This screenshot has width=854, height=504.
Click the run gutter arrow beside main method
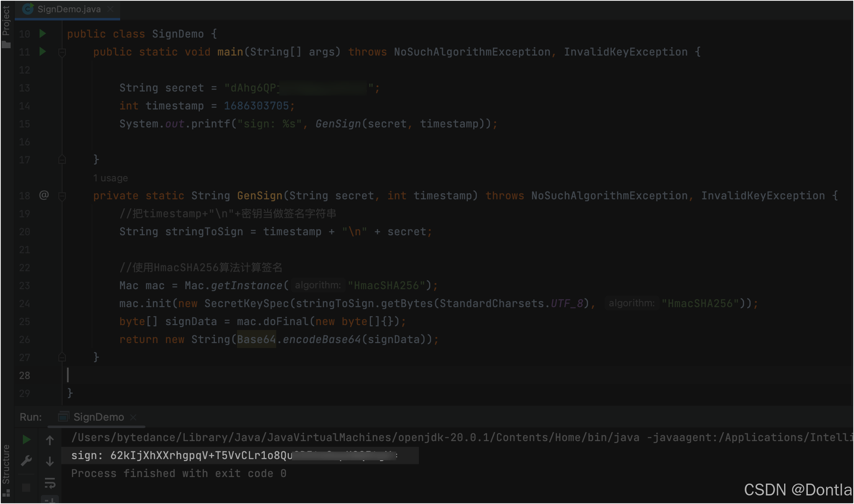(42, 51)
